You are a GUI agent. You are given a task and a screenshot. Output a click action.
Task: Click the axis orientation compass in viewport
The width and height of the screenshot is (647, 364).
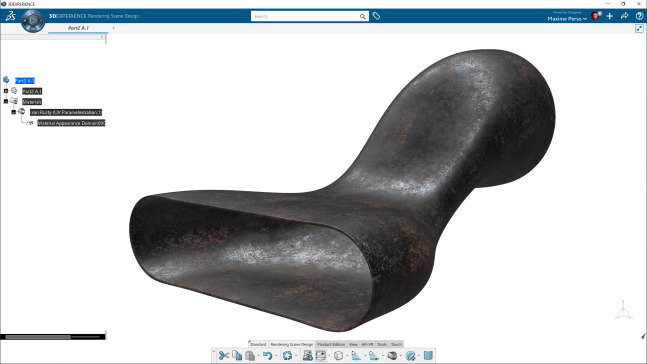tap(623, 310)
